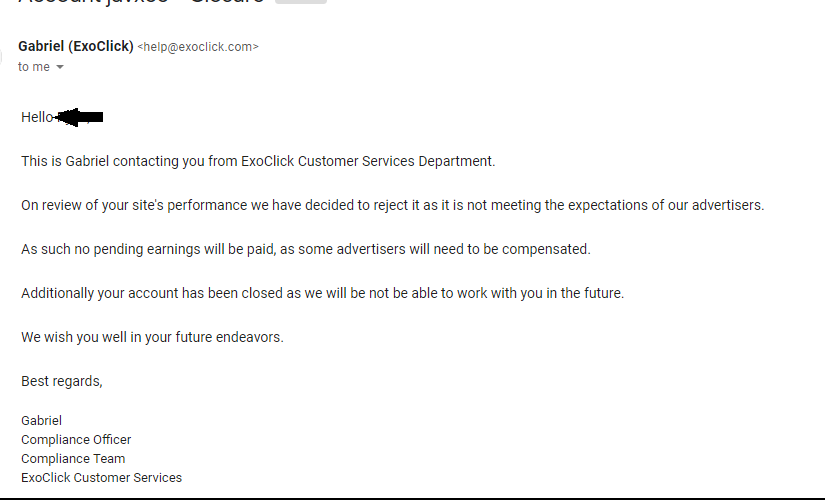Click the sender name Gabriel (ExoClick)
Image resolution: width=825 pixels, height=500 pixels.
click(x=75, y=46)
